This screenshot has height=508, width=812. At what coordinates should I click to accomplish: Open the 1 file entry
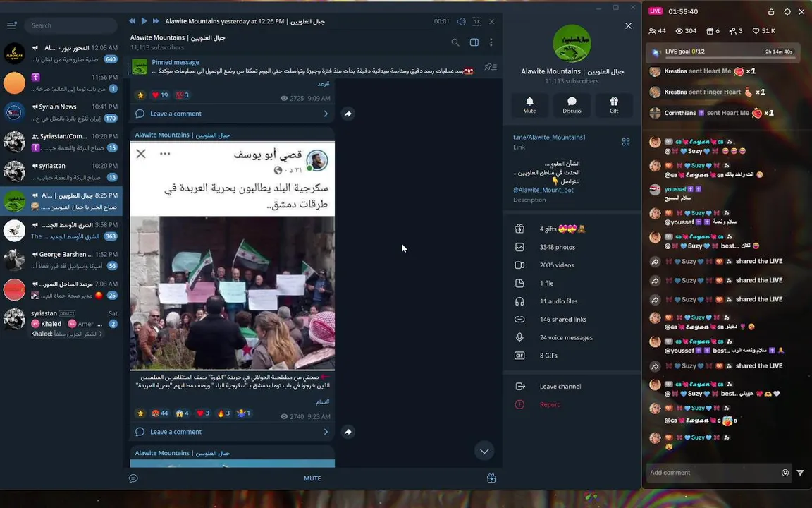point(572,283)
